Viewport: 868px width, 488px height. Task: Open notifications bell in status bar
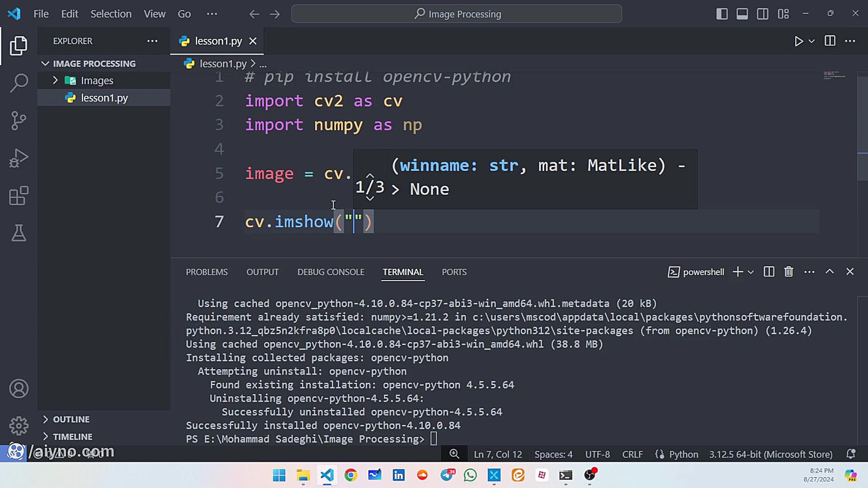point(851,454)
